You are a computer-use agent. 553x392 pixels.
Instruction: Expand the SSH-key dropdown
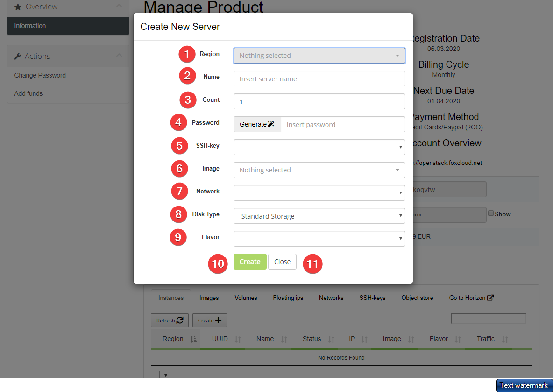tap(319, 147)
